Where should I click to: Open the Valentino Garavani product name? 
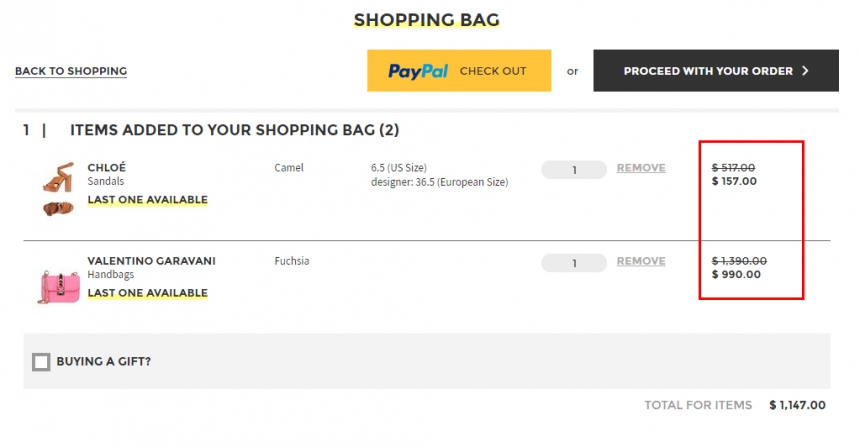click(151, 261)
